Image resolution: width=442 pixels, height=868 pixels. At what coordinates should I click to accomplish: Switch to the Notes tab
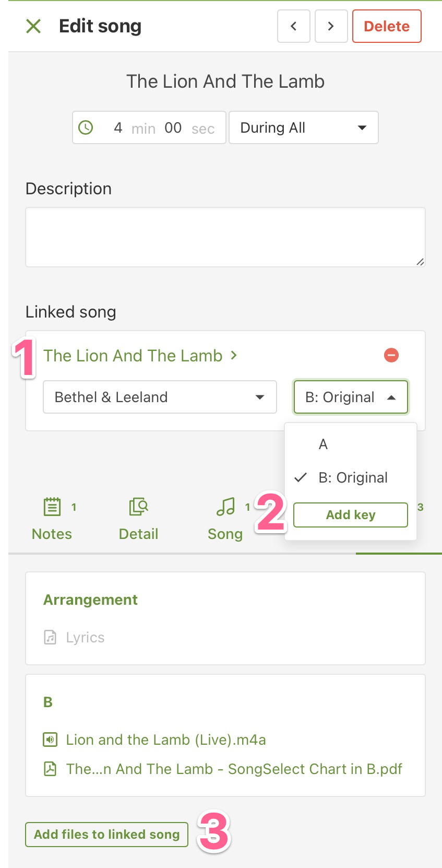point(52,518)
